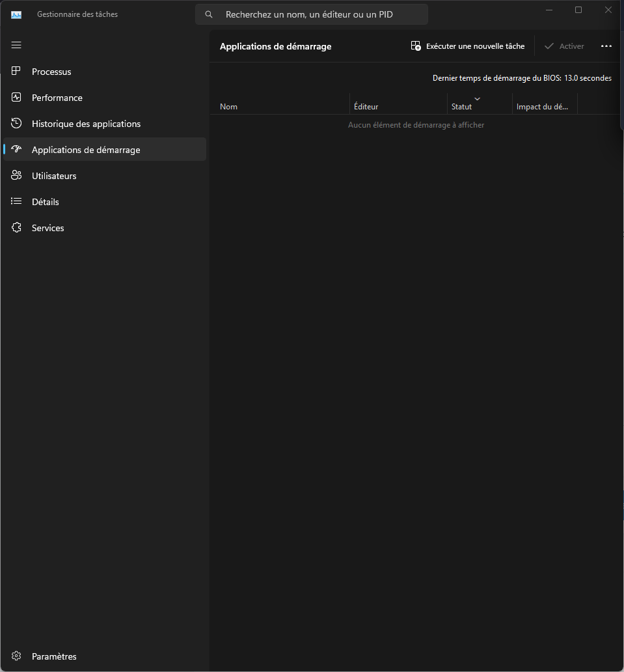
Task: Maximize the Gestionnaire des tâches window
Action: pyautogui.click(x=578, y=10)
